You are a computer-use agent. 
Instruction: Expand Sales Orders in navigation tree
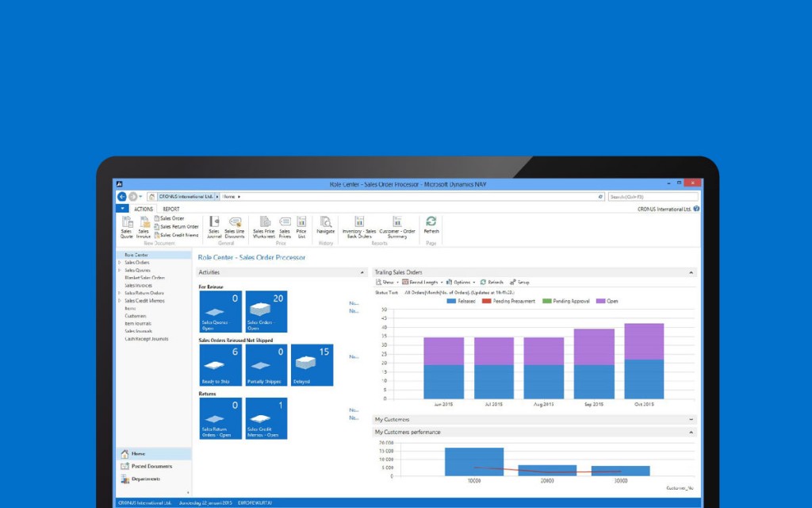point(120,263)
